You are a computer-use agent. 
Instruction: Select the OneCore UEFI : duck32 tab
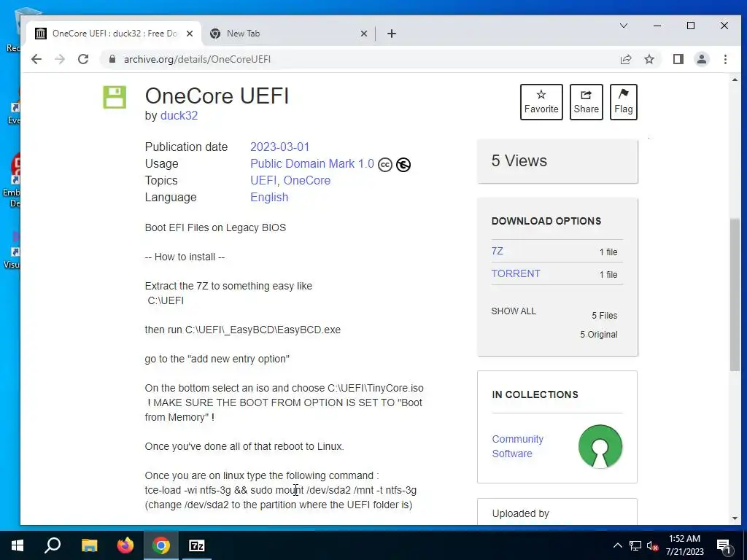pos(113,34)
